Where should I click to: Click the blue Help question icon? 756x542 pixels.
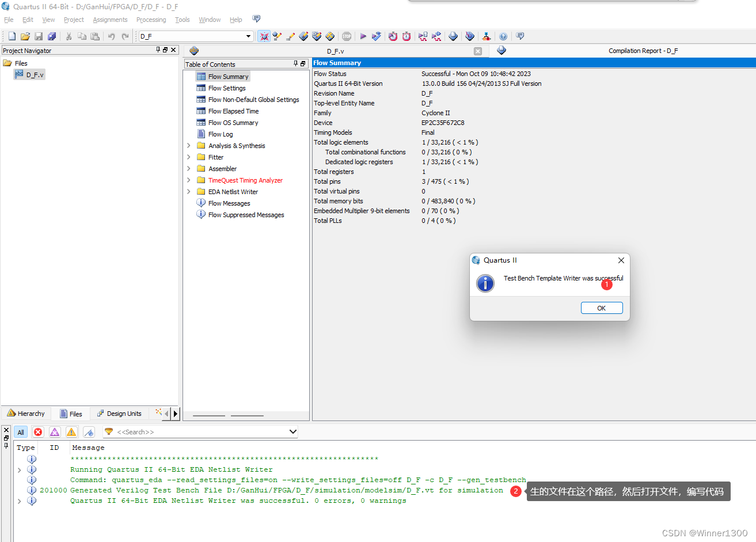click(503, 36)
